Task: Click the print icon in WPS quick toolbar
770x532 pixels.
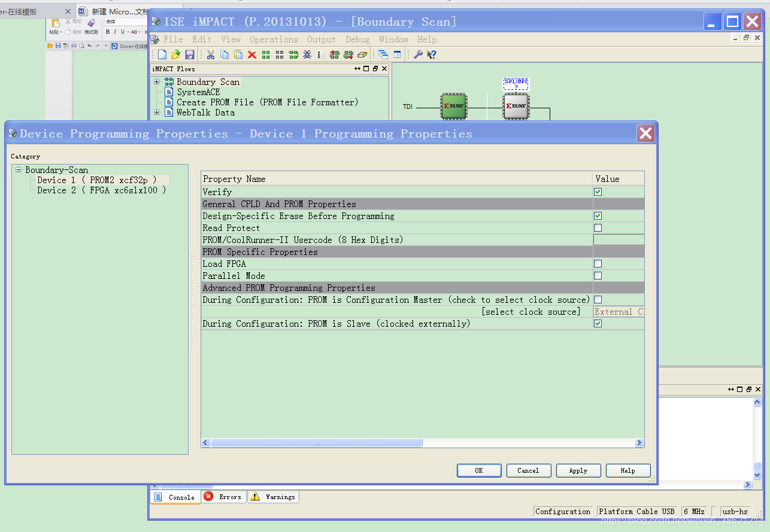Action: pos(74,45)
